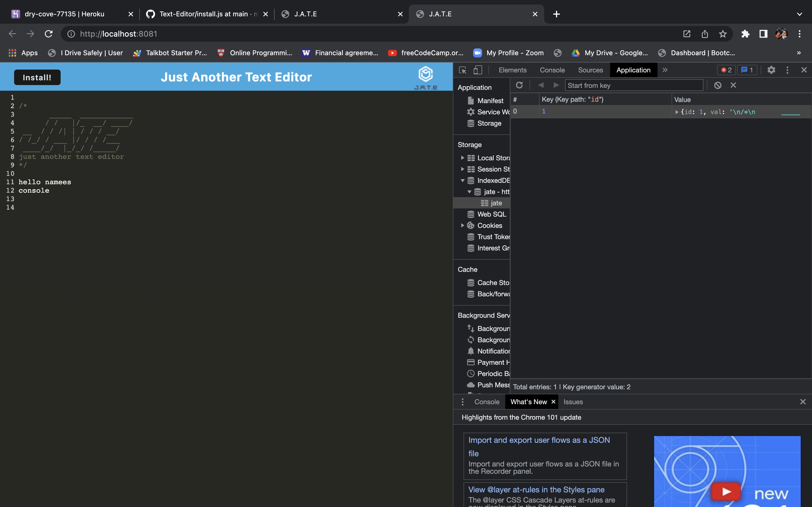
Task: Click the Install! button
Action: [37, 77]
